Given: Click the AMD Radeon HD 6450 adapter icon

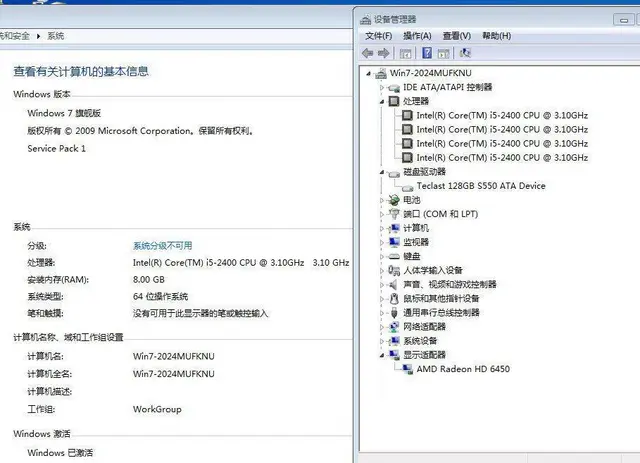Looking at the screenshot, I should pyautogui.click(x=407, y=369).
